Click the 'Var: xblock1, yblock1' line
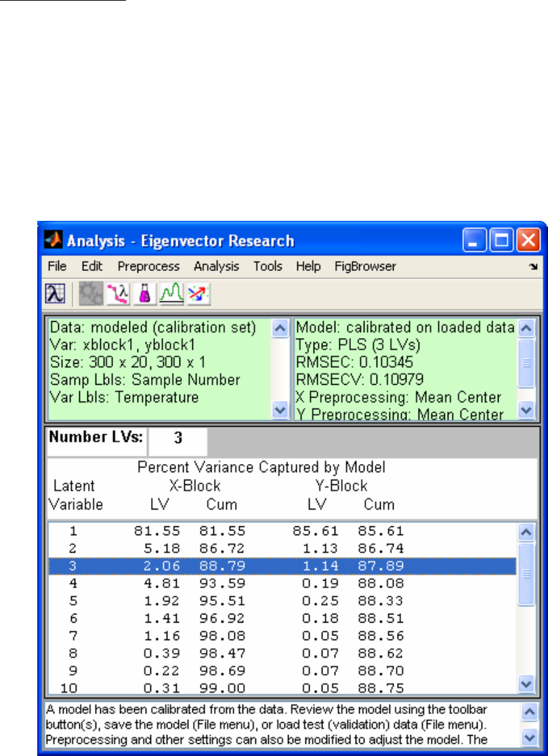548x756 pixels. pyautogui.click(x=123, y=345)
